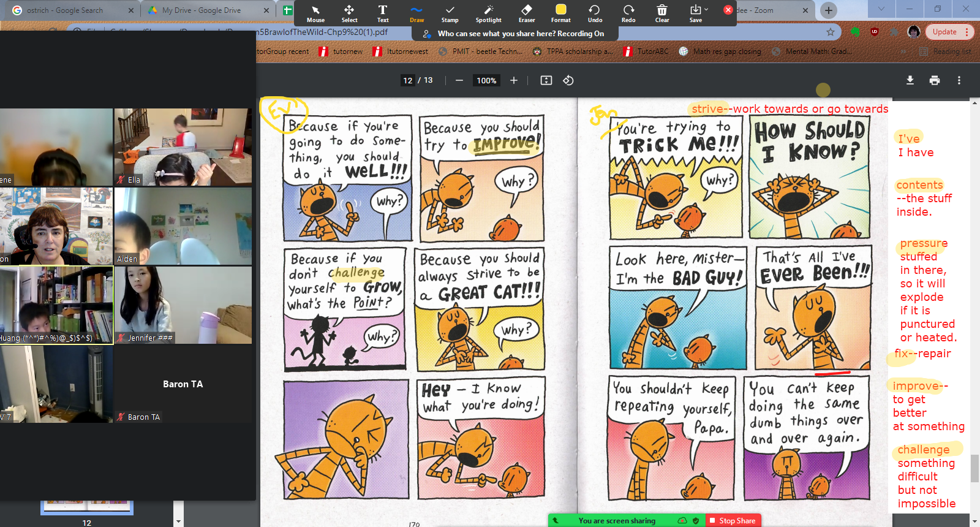
Task: Click Stop Share button
Action: (x=733, y=520)
